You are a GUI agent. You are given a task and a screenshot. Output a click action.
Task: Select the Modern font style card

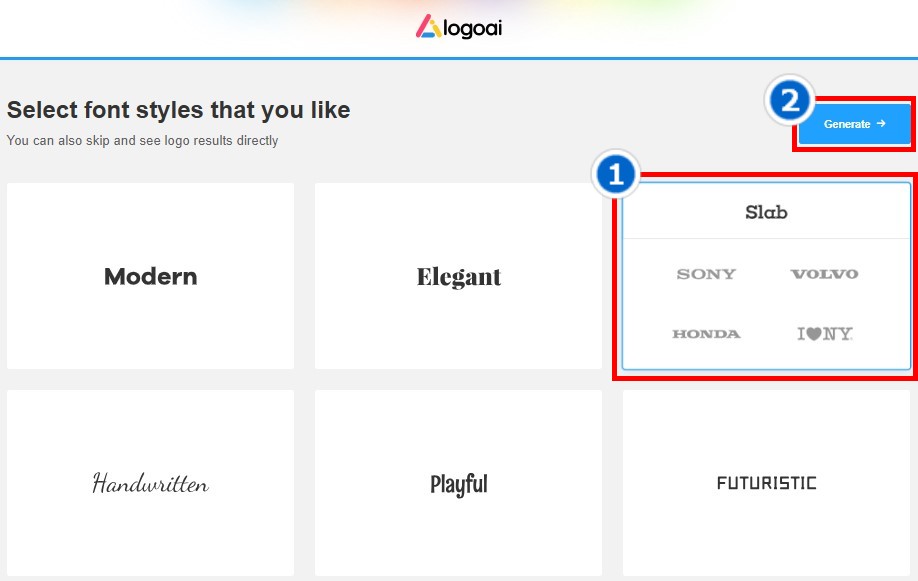pyautogui.click(x=150, y=276)
